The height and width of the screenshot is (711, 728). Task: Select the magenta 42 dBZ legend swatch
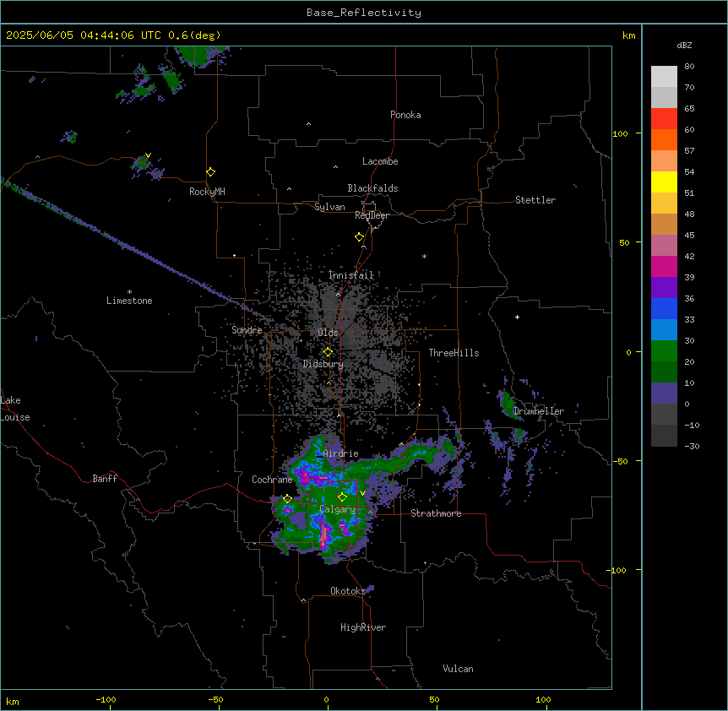(x=664, y=266)
